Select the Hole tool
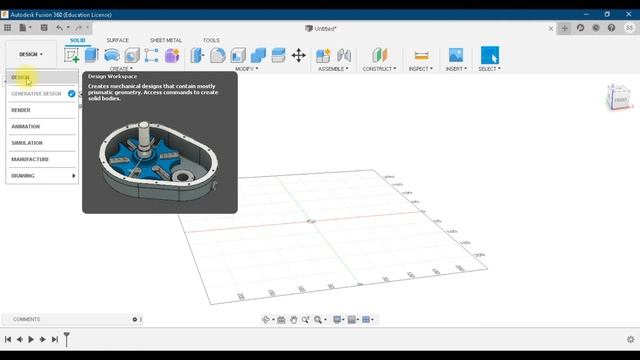Image resolution: width=640 pixels, height=360 pixels. (x=132, y=55)
